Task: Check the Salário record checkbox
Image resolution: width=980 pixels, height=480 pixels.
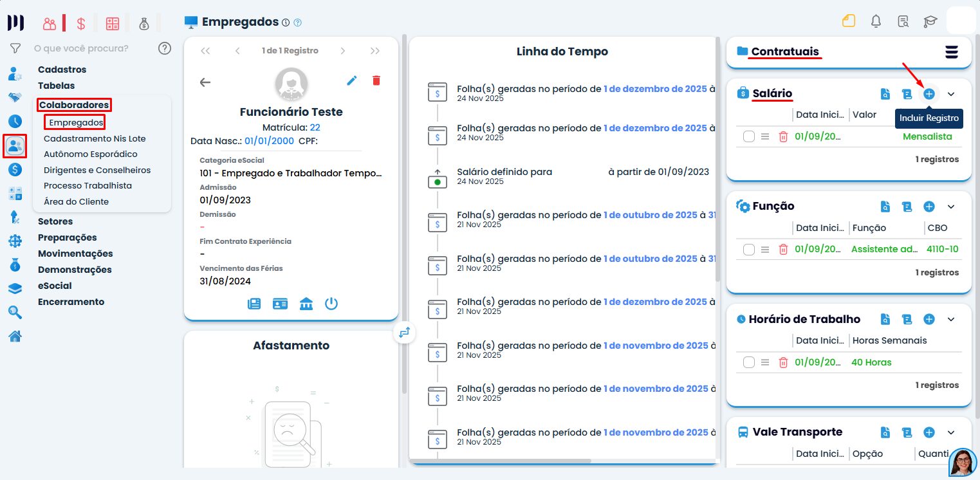Action: click(748, 136)
